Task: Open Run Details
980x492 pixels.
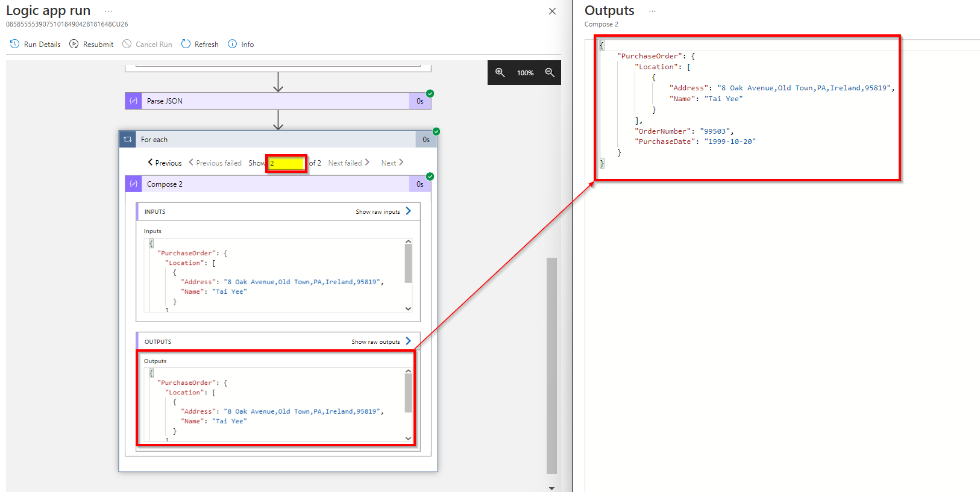Action: click(36, 44)
